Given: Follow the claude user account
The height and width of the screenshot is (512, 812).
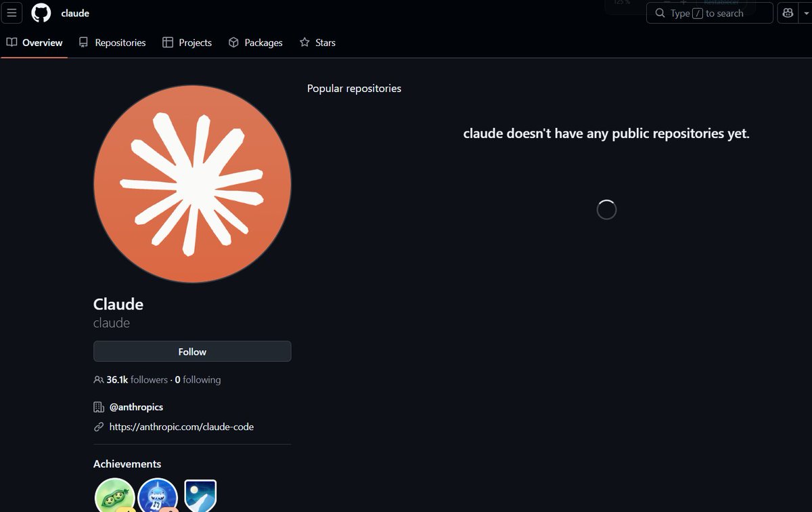Looking at the screenshot, I should tap(192, 351).
